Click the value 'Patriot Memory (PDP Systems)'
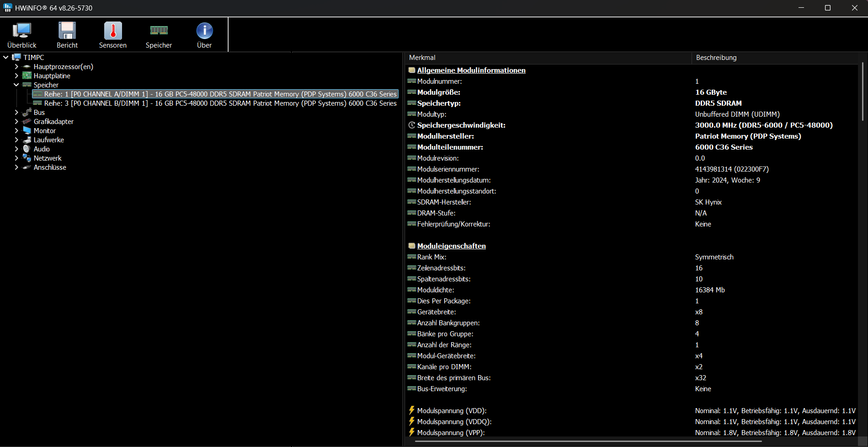The image size is (868, 447). [748, 136]
